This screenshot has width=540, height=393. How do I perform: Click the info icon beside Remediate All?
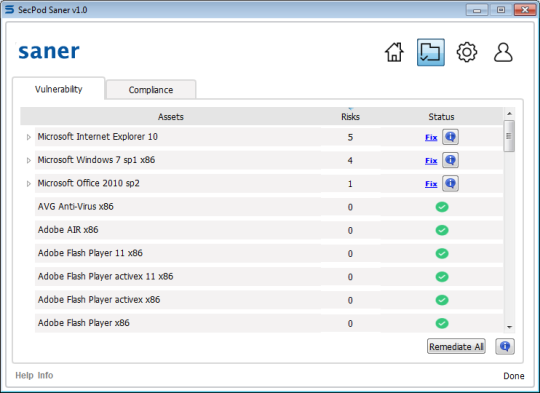point(505,346)
